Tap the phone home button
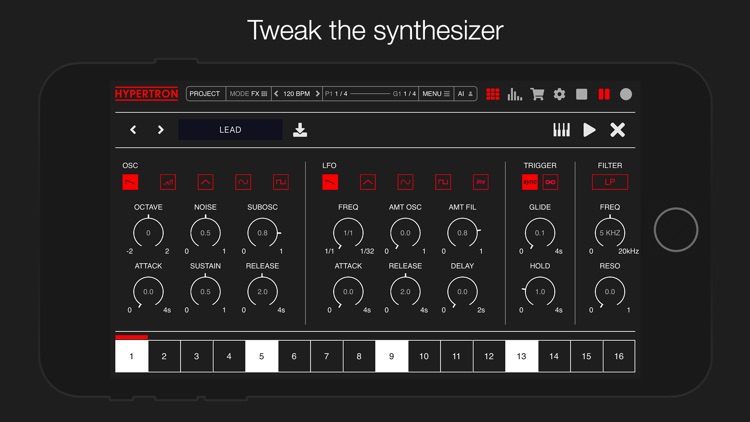Screen dimensions: 750x422 tap(676, 230)
